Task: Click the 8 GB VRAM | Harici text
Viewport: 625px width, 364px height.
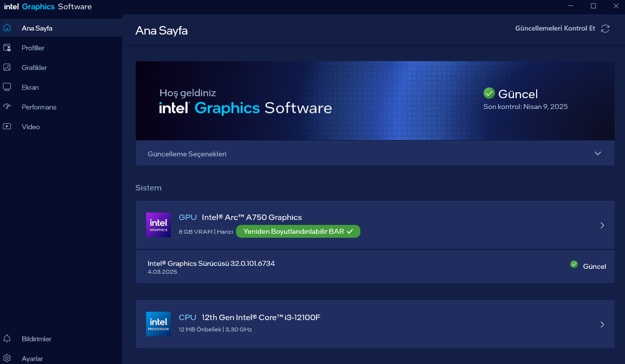Action: coord(206,232)
